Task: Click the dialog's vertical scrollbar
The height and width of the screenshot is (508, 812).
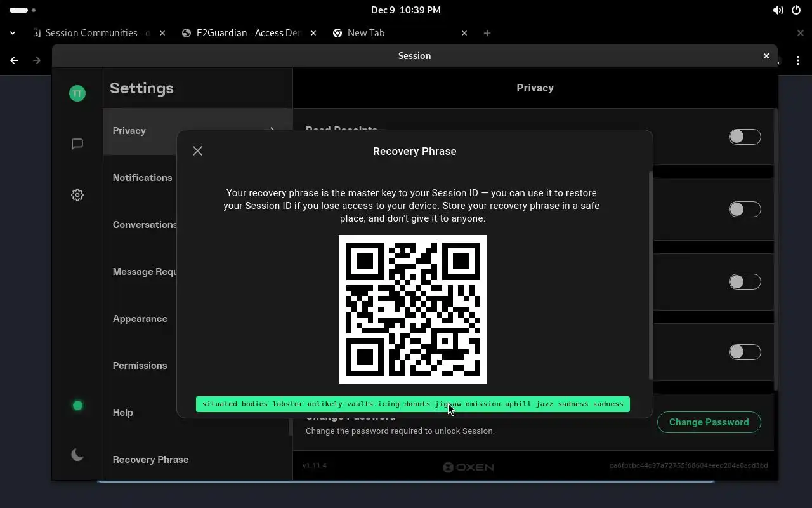Action: (650, 275)
